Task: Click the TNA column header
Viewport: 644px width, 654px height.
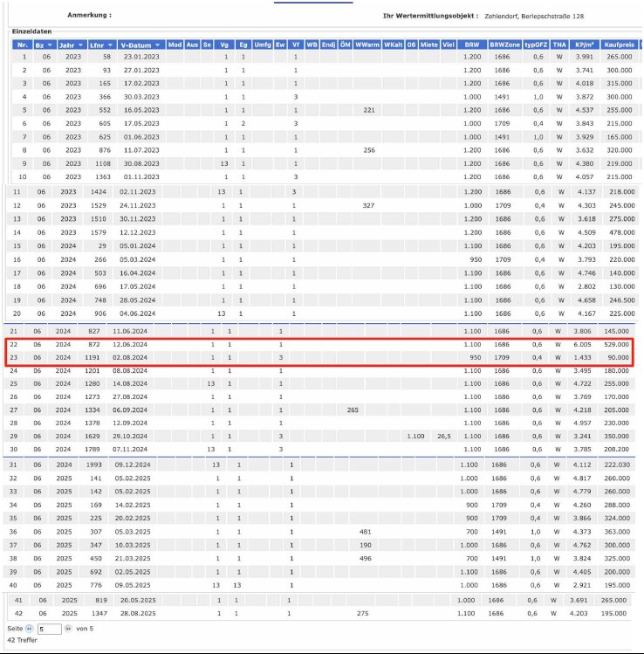Action: click(559, 45)
